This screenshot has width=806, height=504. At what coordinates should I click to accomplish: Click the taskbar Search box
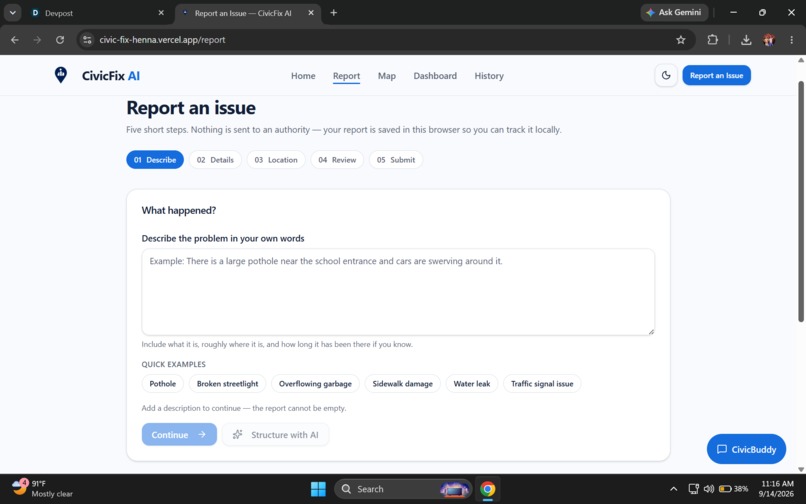coord(404,489)
